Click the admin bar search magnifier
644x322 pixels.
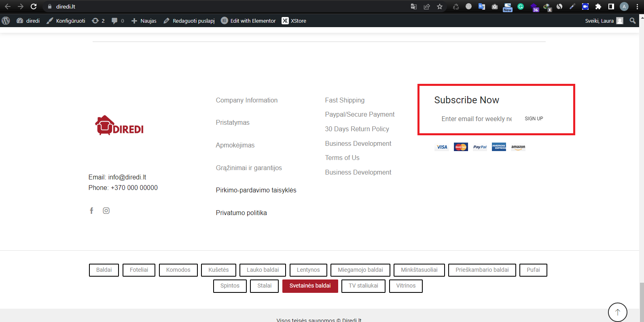[x=633, y=21]
